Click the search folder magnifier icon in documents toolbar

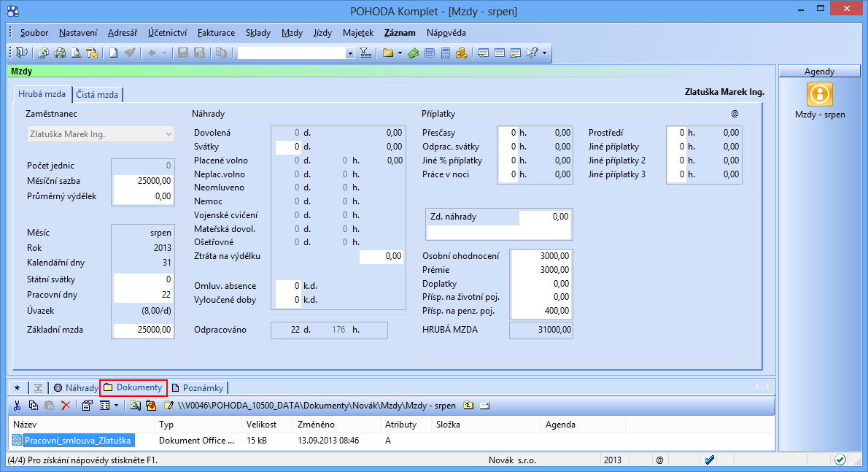click(135, 406)
